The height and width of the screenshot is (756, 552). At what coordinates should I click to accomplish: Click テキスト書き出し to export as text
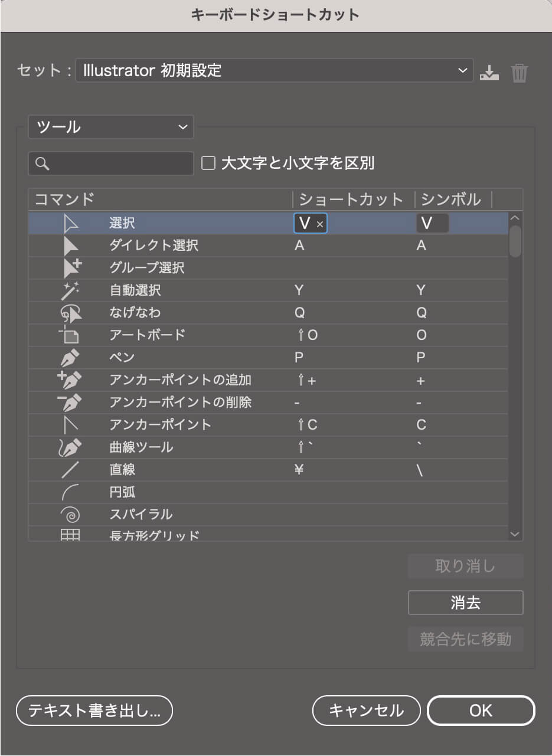(x=94, y=712)
